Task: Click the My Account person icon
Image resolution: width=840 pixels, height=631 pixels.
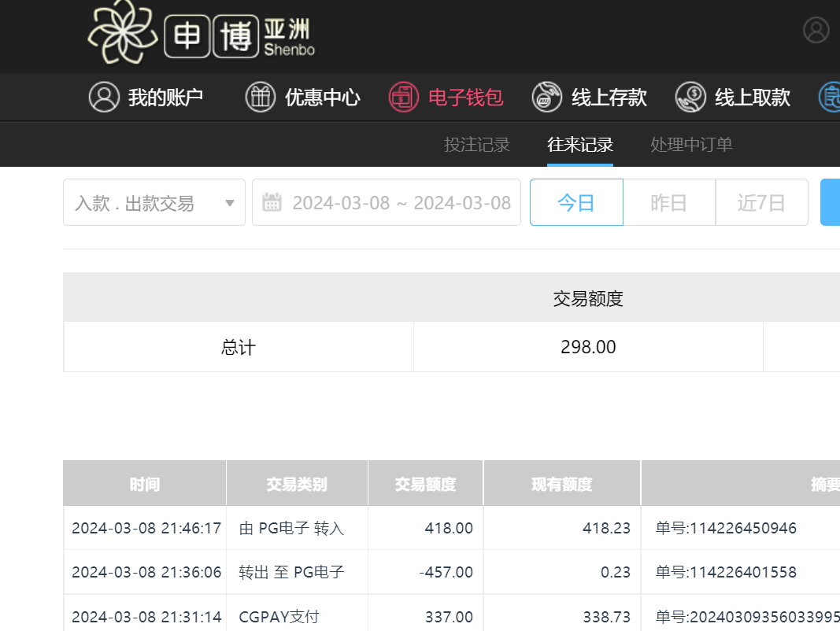Action: click(103, 97)
